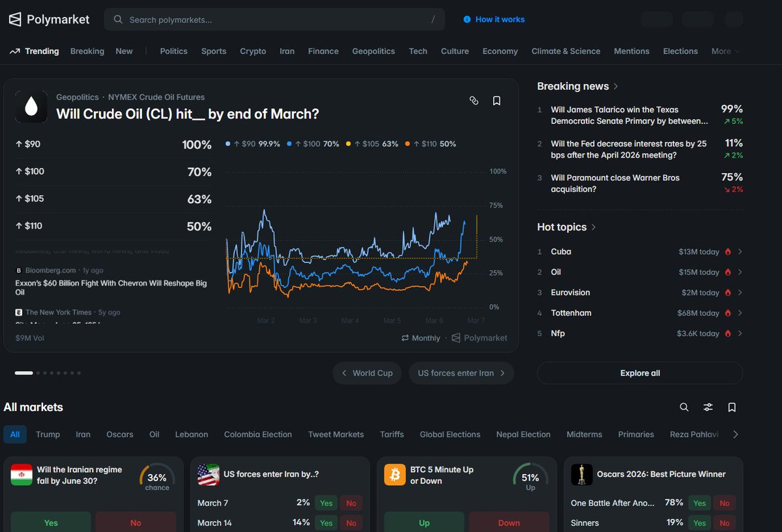
Task: Click Yes for One Battle After Another
Action: click(700, 503)
